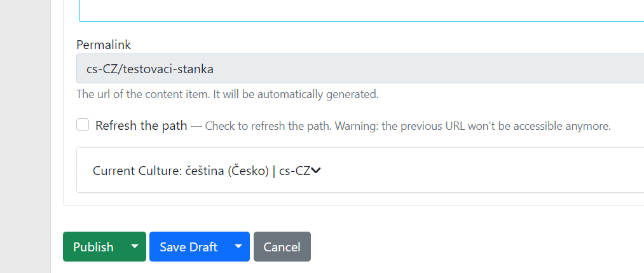Click the "Refresh the path" label text
Viewport: 644px width, 273px height.
point(141,125)
